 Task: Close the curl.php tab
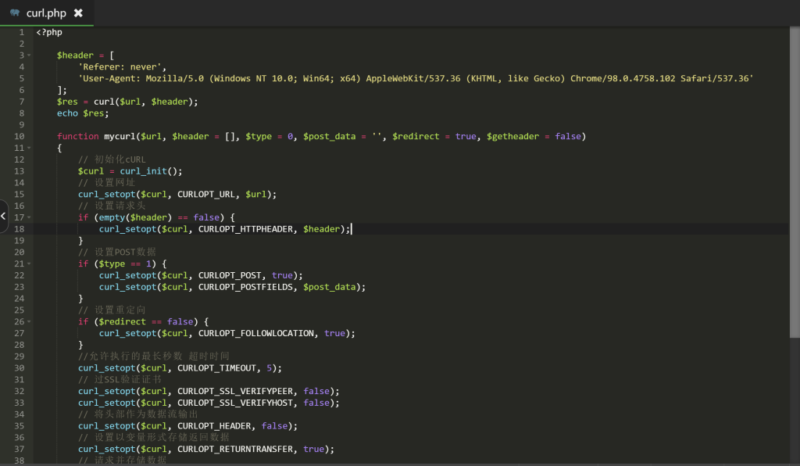click(x=78, y=13)
